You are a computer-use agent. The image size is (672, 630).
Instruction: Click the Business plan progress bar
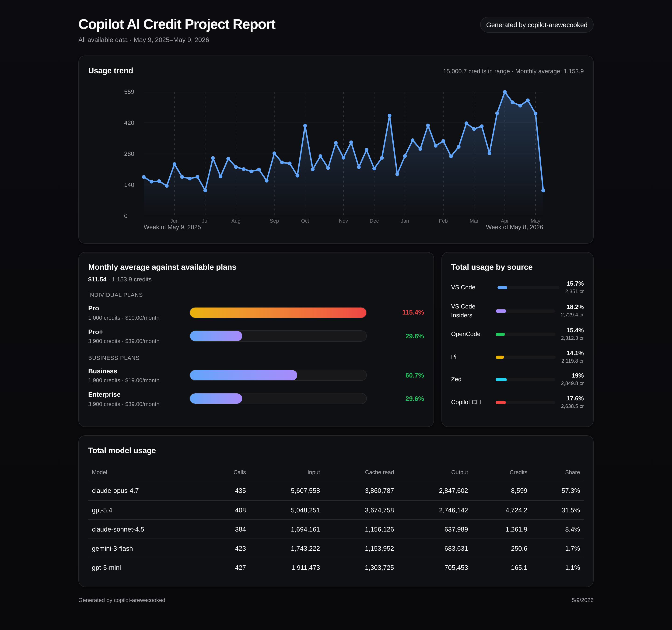coord(278,375)
